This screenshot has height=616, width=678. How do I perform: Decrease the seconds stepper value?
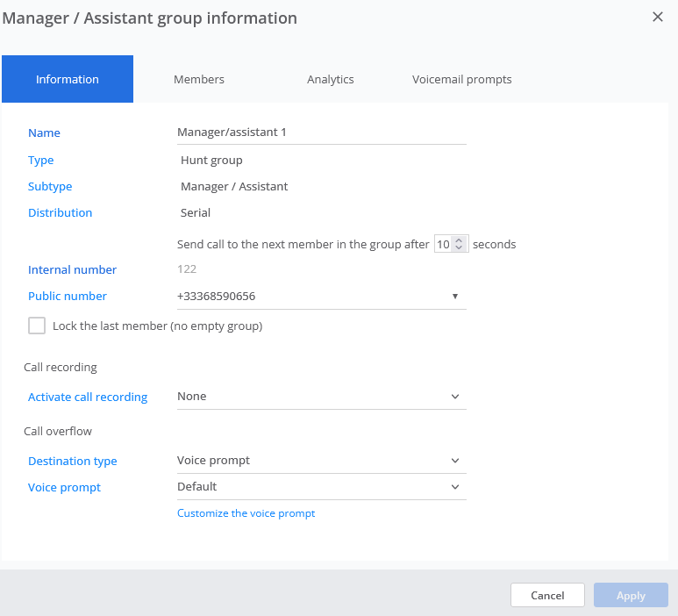459,247
